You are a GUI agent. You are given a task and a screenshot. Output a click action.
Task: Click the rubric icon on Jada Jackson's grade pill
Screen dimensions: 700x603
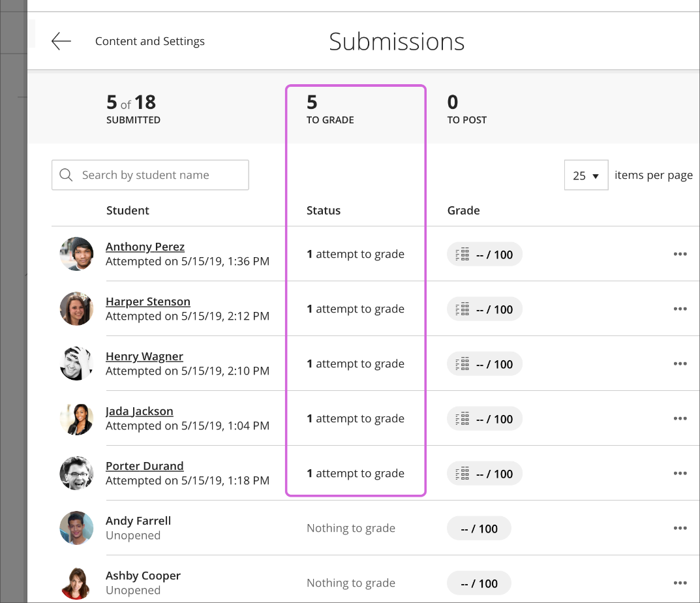click(x=461, y=418)
